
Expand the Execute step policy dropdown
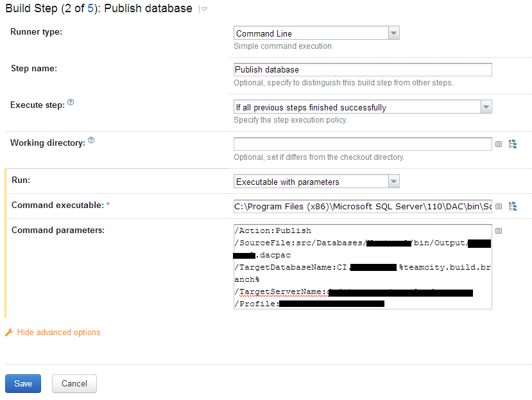[486, 107]
